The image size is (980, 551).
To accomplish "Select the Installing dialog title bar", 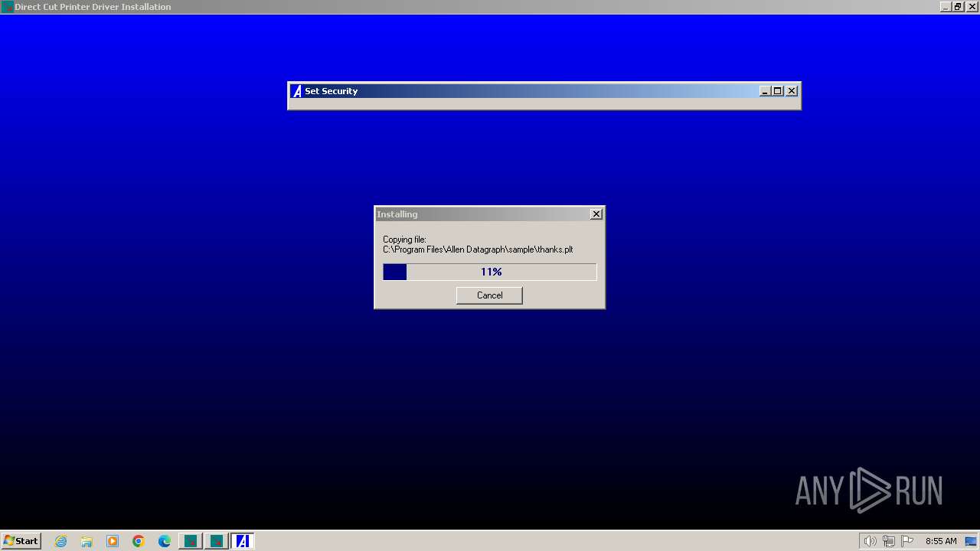I will point(489,214).
